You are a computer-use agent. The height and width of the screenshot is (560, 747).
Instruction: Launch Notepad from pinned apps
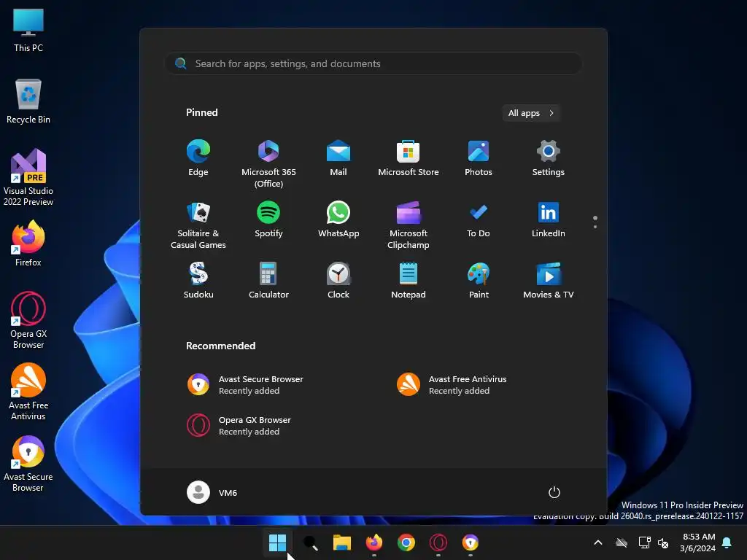(409, 281)
